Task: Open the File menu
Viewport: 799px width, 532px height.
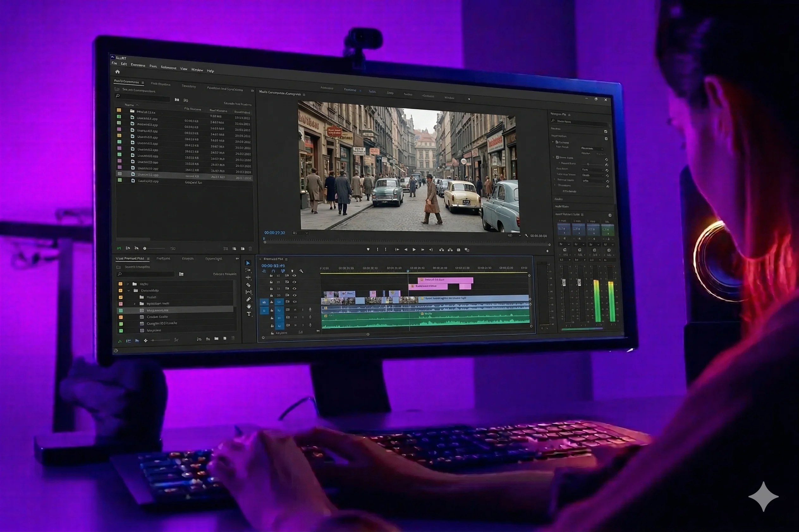Action: coord(114,63)
